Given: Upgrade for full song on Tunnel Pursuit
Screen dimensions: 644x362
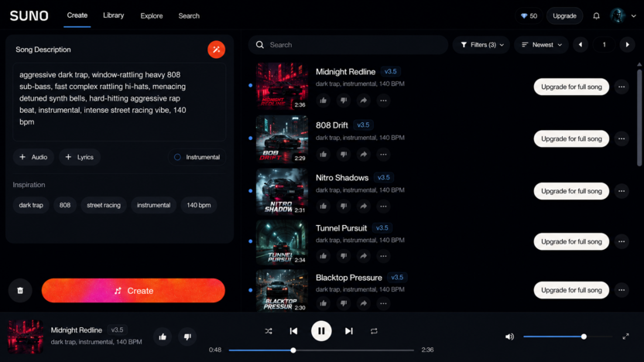Looking at the screenshot, I should (571, 241).
